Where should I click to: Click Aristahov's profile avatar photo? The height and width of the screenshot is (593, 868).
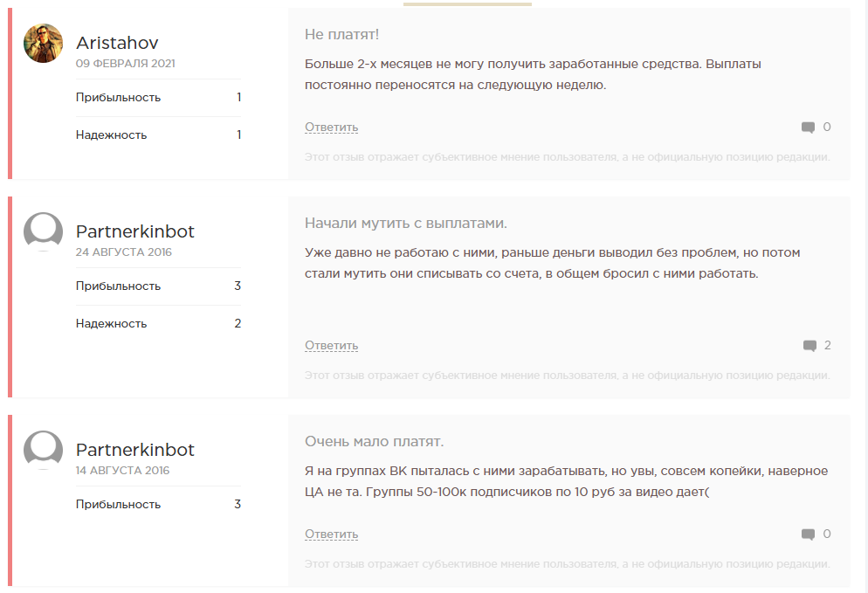pos(43,44)
